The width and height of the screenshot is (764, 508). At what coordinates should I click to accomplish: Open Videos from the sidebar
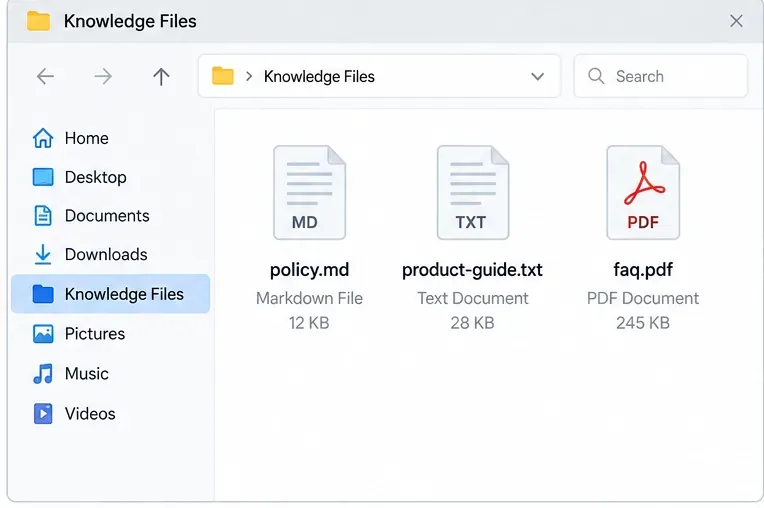point(110,414)
